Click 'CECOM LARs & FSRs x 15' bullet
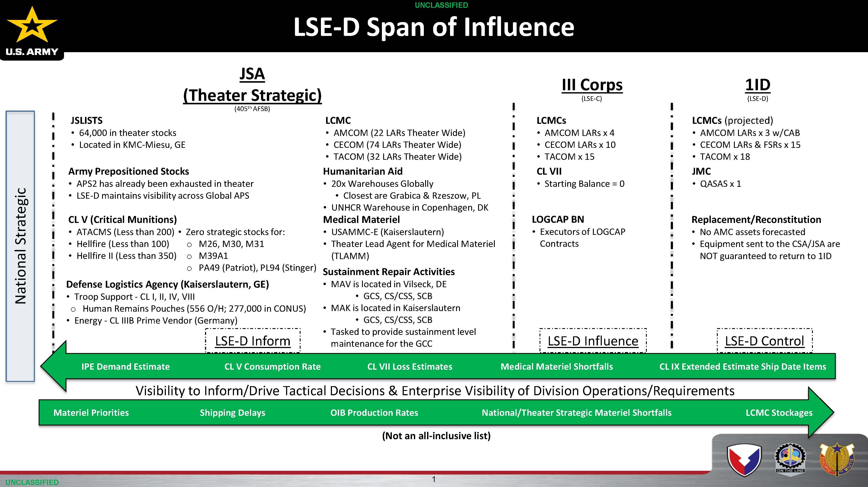Image resolution: width=868 pixels, height=487 pixels. (750, 145)
